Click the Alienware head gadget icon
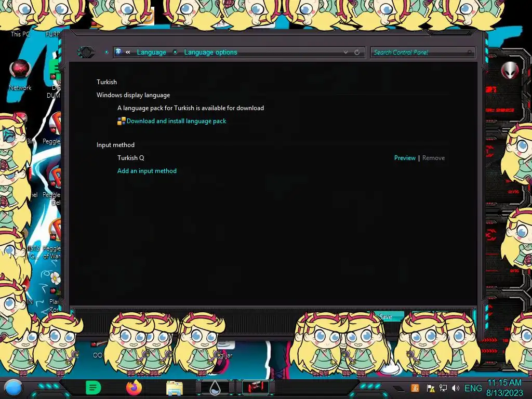Screen dimensions: 532x399 point(510,71)
